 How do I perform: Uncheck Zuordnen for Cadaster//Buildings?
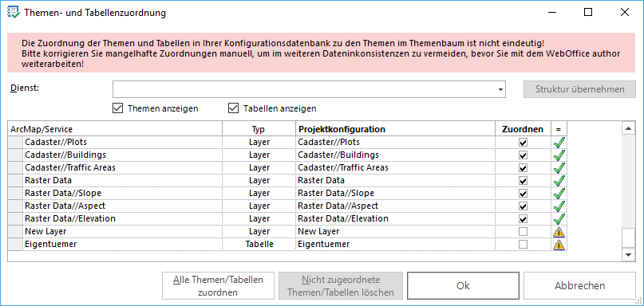523,155
